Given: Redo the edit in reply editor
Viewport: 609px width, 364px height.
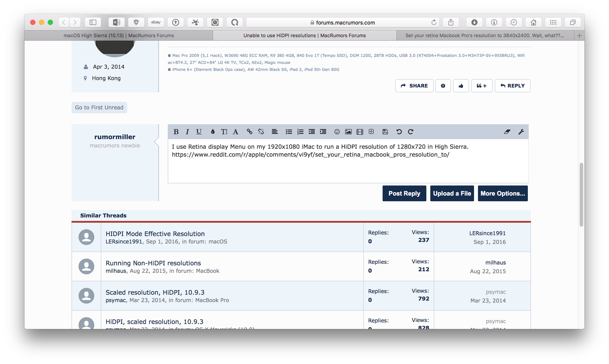Looking at the screenshot, I should click(x=411, y=132).
